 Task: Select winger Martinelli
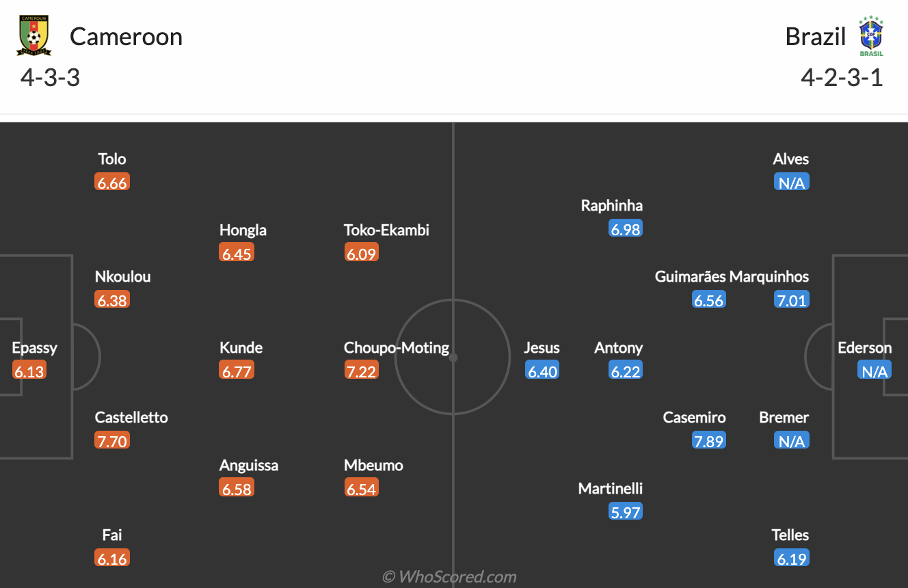(609, 488)
